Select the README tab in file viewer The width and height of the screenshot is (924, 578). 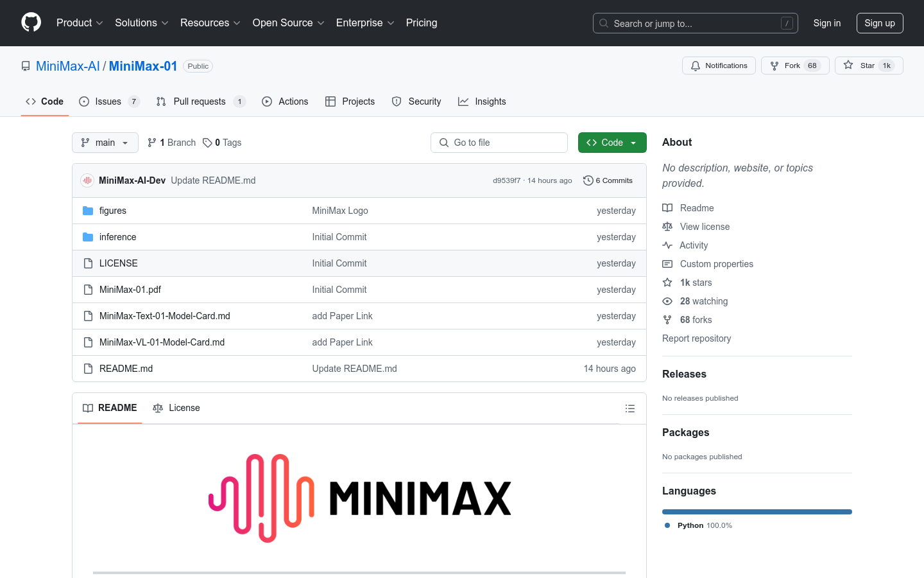pyautogui.click(x=110, y=408)
